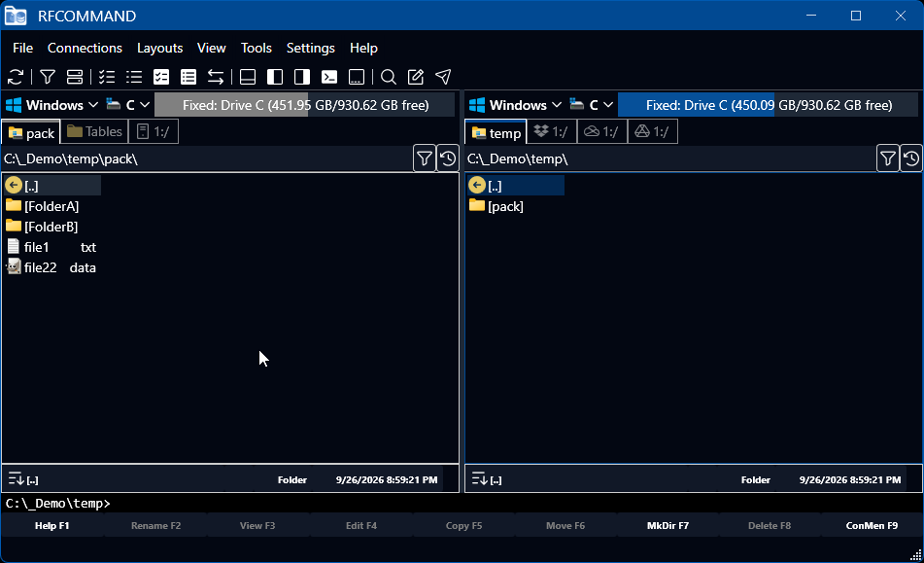Open the left panel history button

coord(448,158)
